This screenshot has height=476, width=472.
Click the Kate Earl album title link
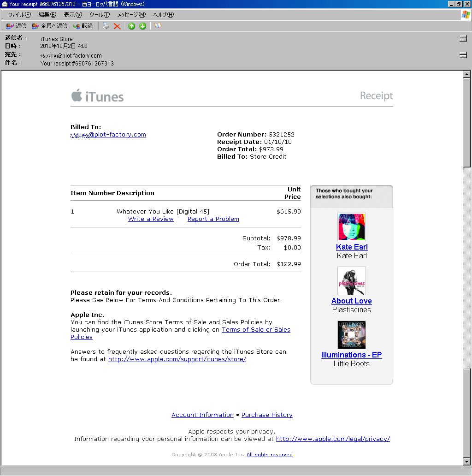coord(352,247)
